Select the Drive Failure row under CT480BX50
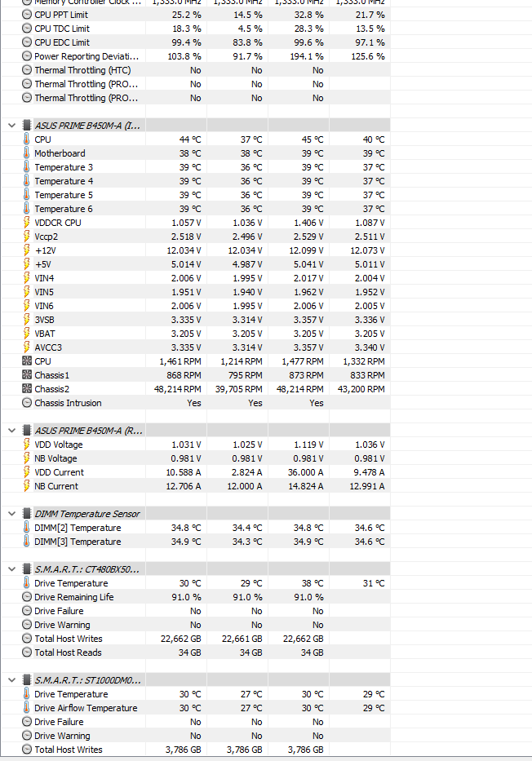Viewport: 532px width, 761px height. pyautogui.click(x=195, y=611)
